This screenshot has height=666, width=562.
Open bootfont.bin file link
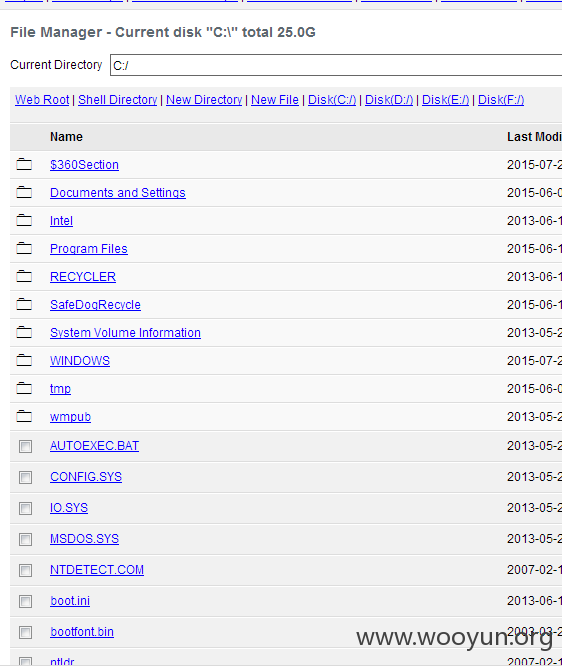coord(82,632)
